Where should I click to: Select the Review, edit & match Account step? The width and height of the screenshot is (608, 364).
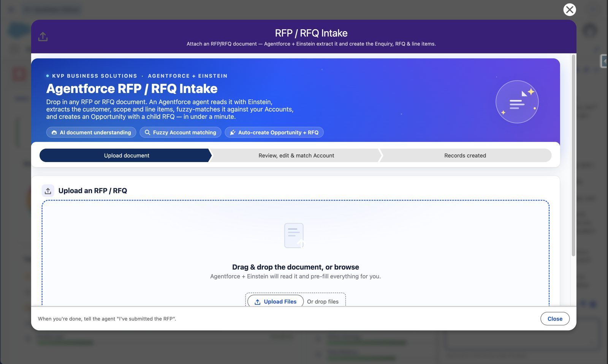coord(296,155)
